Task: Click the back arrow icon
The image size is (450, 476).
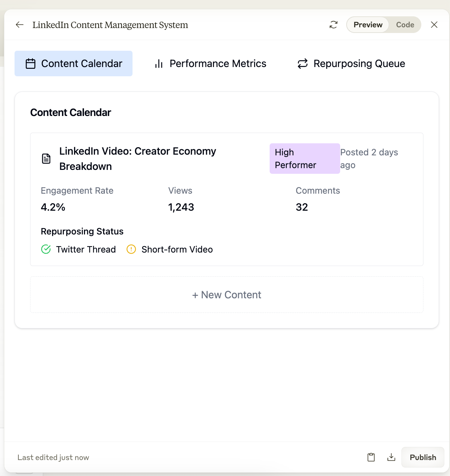Action: point(20,25)
